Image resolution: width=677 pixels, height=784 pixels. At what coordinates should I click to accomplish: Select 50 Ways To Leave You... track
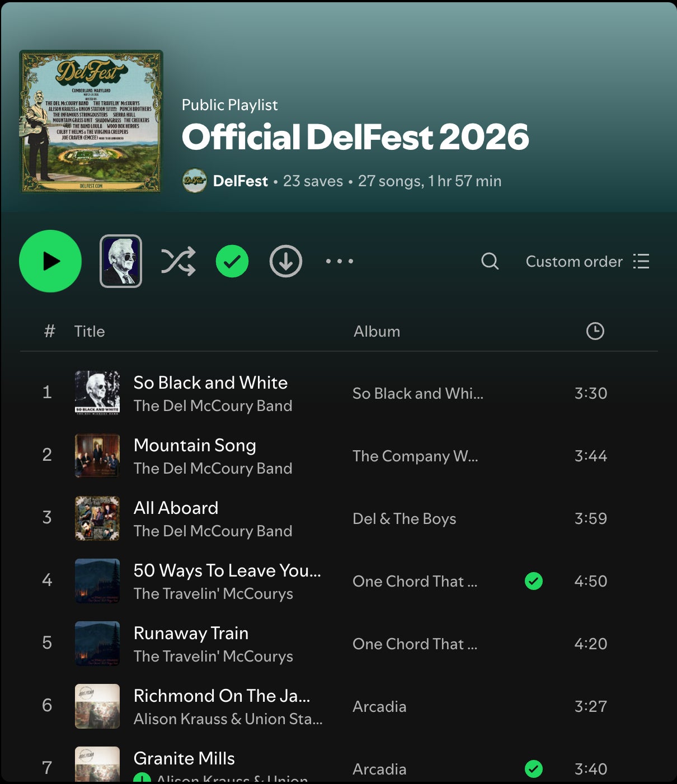click(227, 570)
